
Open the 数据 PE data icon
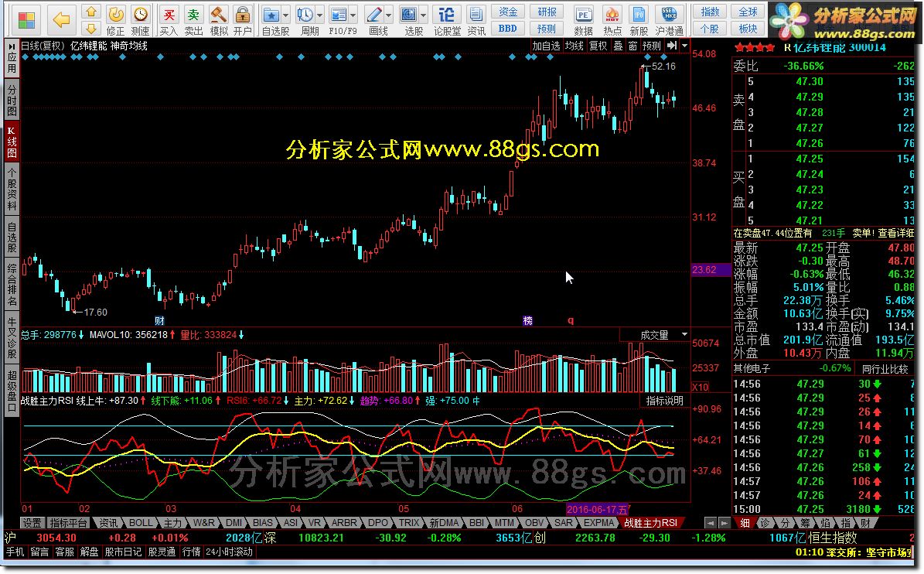pos(583,21)
